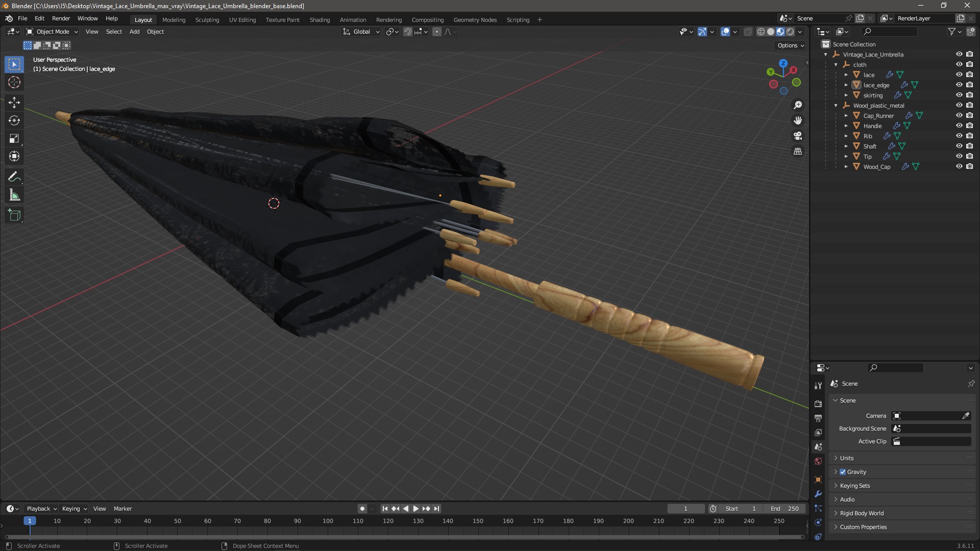Click the Zoom view icon in viewport
The height and width of the screenshot is (551, 980).
click(798, 105)
